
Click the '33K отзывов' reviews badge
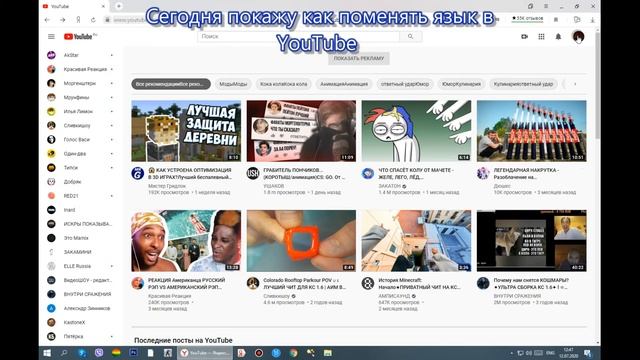(x=528, y=19)
